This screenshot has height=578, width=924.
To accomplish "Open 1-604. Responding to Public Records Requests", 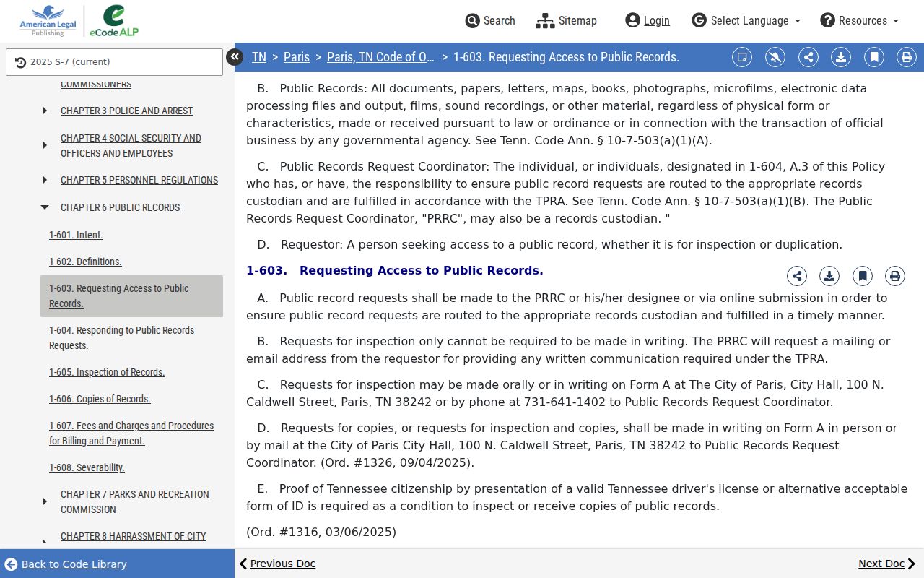I will click(x=121, y=337).
